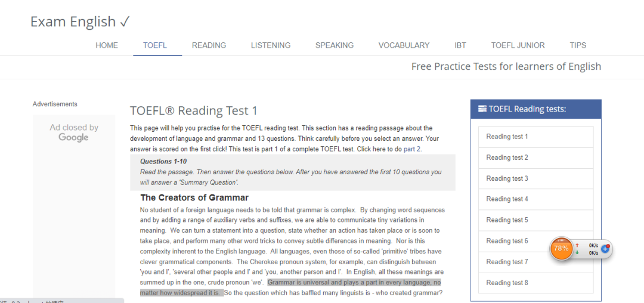Select the TOEFL navigation tab
Image resolution: width=644 pixels, height=303 pixels.
(x=155, y=45)
